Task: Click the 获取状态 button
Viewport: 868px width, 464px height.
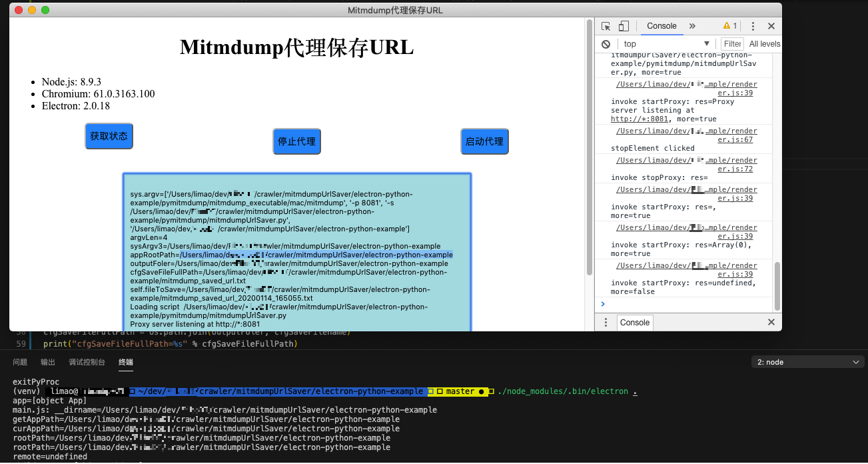Action: 109,136
